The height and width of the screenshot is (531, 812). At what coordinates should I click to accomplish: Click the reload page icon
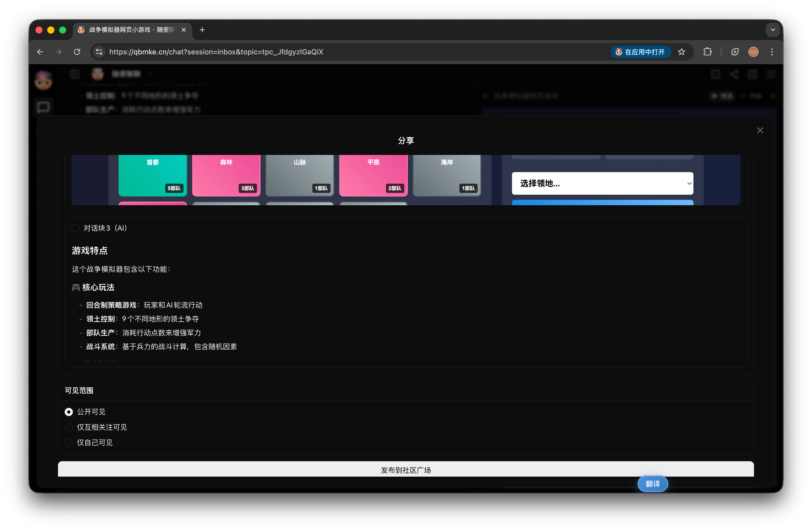[x=77, y=52]
